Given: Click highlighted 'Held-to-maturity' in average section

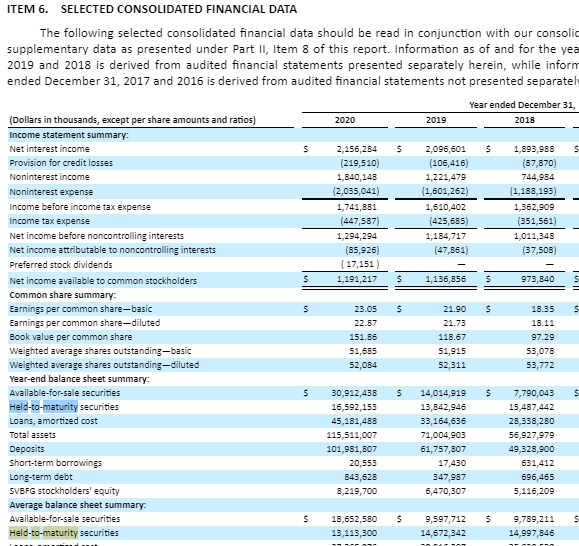Looking at the screenshot, I should pyautogui.click(x=44, y=533).
